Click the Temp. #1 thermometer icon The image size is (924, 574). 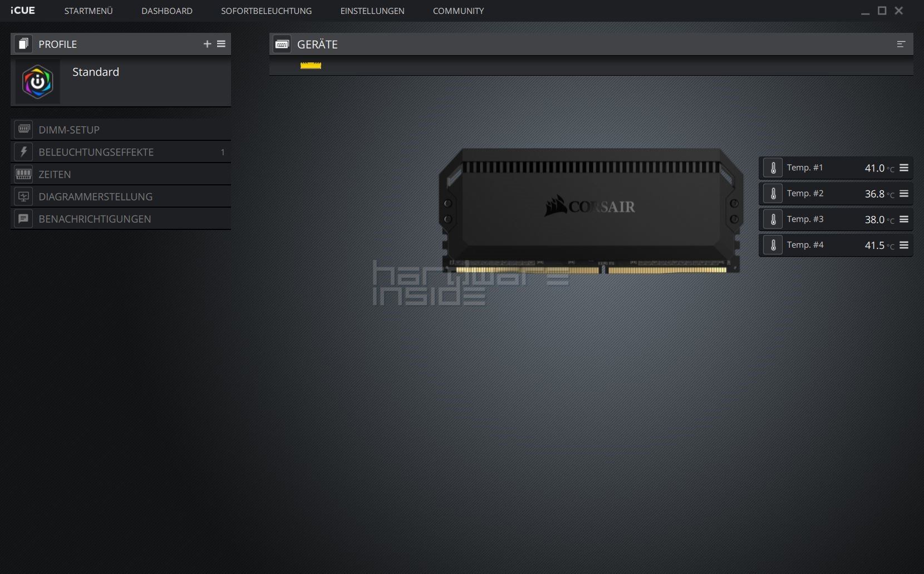click(773, 168)
